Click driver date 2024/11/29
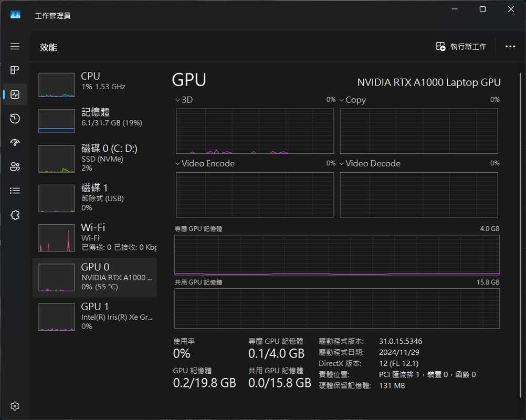The image size is (526, 420). 399,352
